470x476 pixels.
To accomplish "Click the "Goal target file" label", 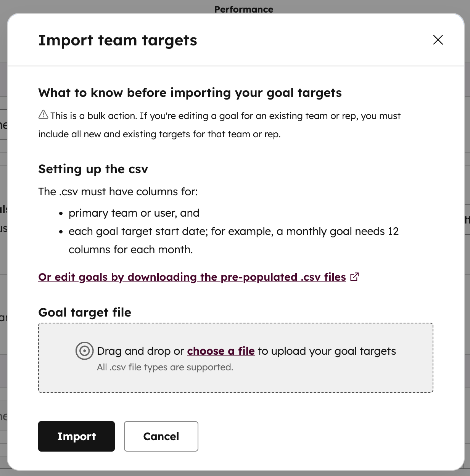I will (x=85, y=312).
